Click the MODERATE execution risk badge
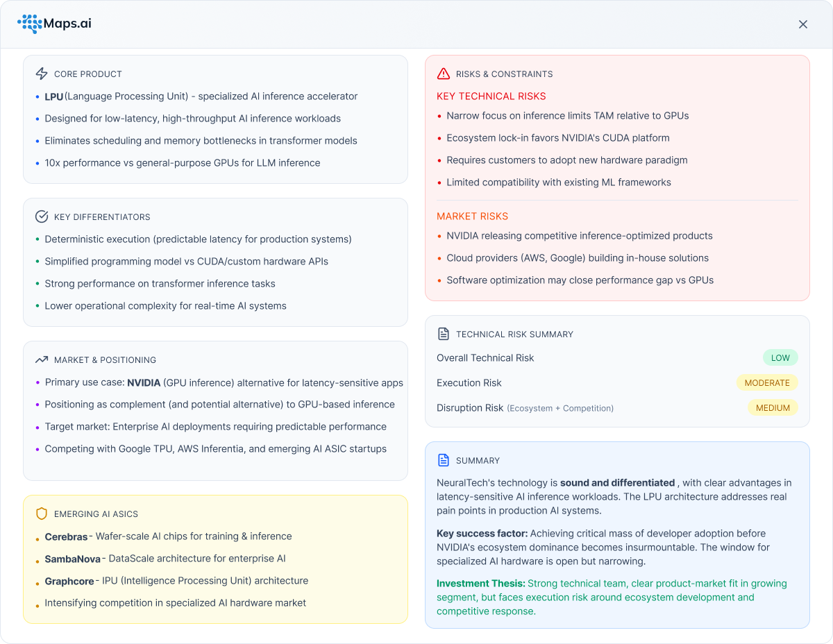Image resolution: width=833 pixels, height=644 pixels. (x=767, y=383)
